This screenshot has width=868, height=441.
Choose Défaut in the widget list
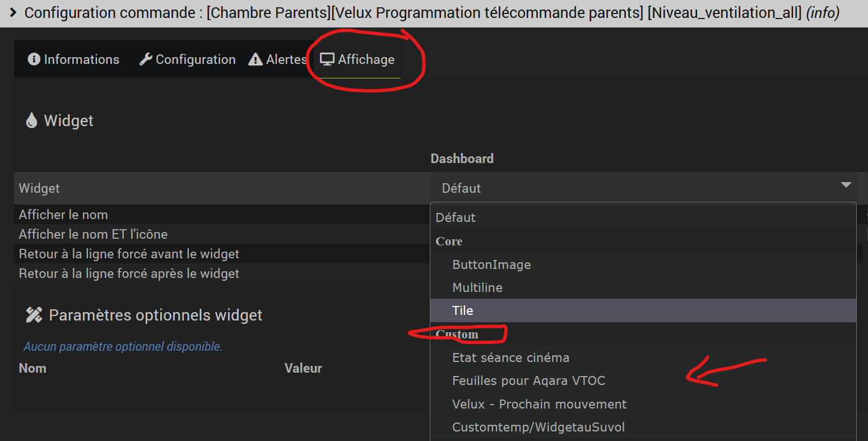click(x=456, y=217)
